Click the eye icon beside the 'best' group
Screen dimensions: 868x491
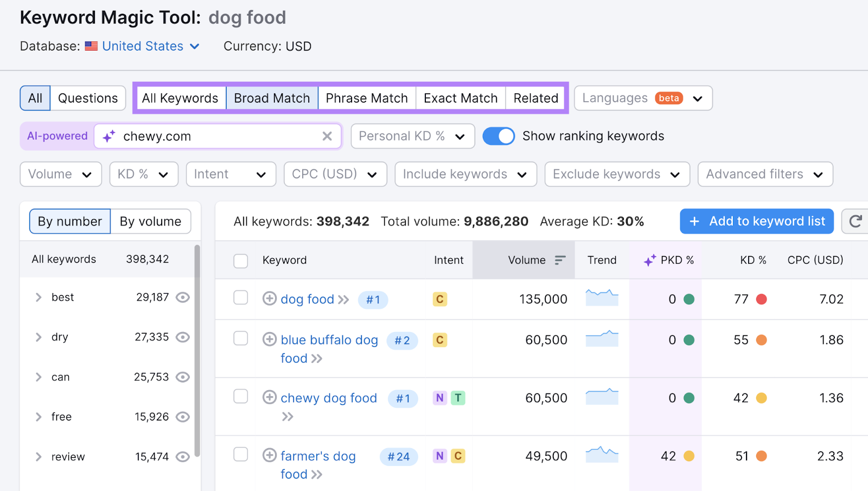[183, 297]
